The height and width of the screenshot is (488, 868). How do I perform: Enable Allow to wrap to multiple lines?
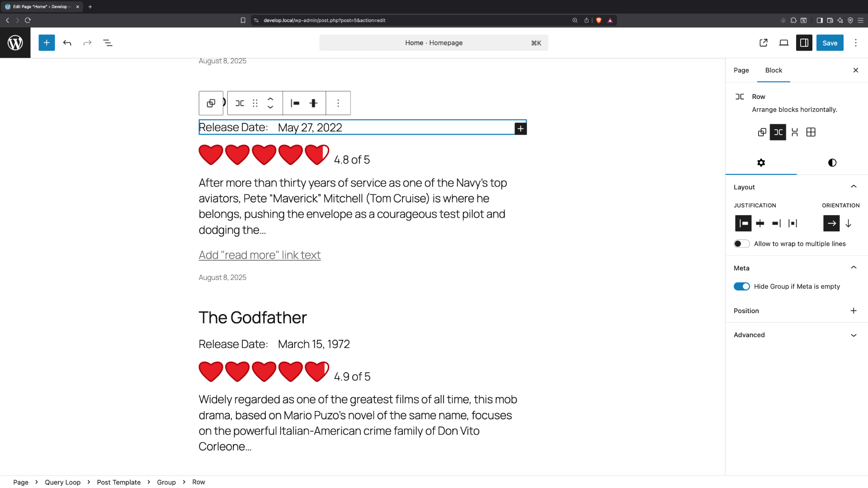[x=741, y=244]
